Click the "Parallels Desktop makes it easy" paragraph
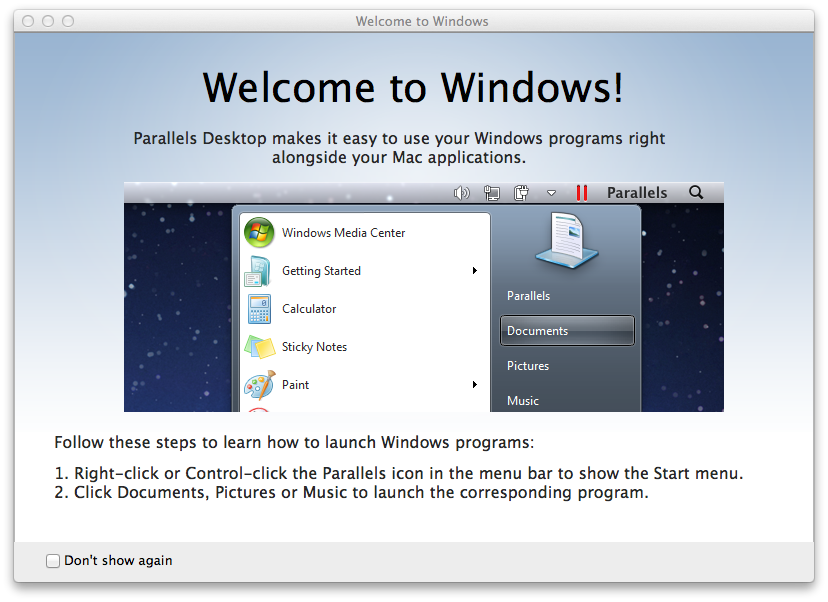The width and height of the screenshot is (828, 602). pyautogui.click(x=399, y=147)
